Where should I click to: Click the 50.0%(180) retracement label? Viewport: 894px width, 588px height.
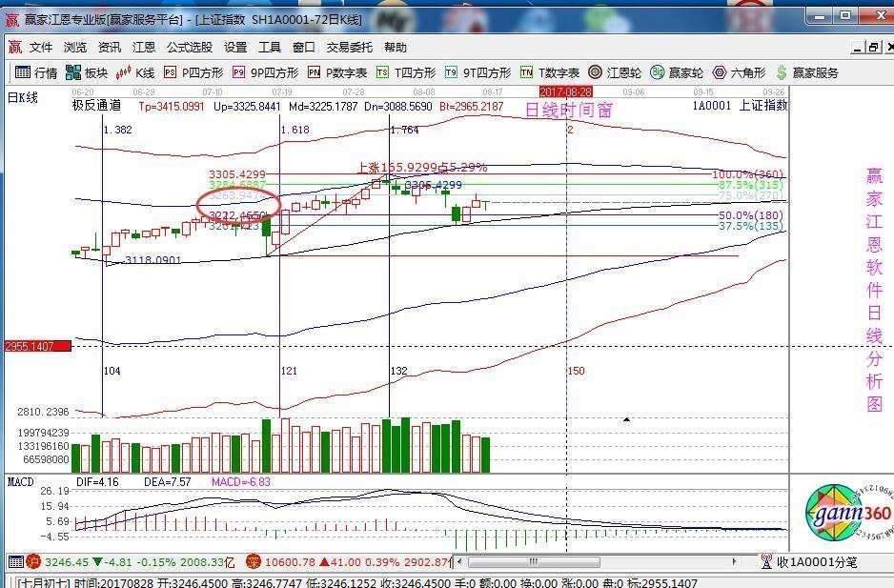click(751, 215)
